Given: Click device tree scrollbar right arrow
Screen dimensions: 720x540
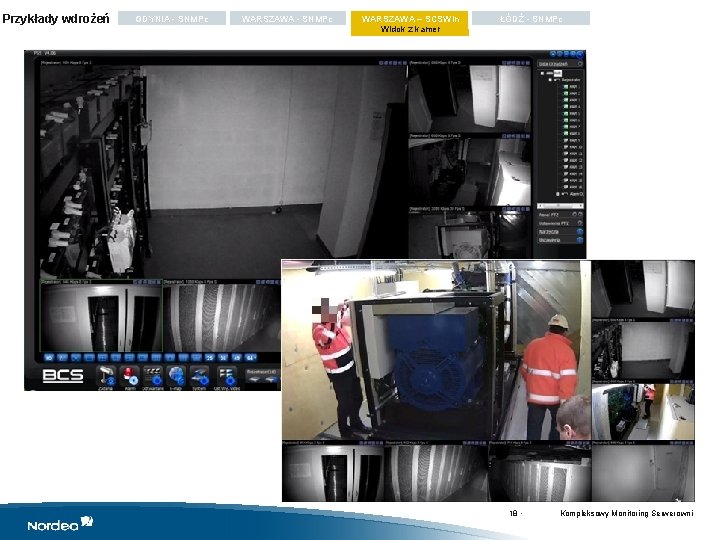Looking at the screenshot, I should coord(581,205).
